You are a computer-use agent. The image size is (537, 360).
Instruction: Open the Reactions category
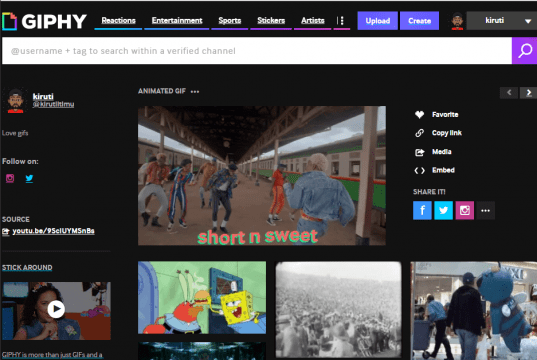118,21
